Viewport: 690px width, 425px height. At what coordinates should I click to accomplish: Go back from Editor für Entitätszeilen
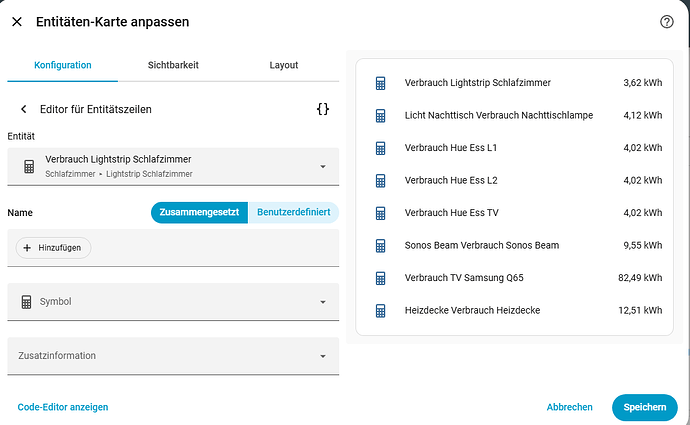pyautogui.click(x=24, y=109)
